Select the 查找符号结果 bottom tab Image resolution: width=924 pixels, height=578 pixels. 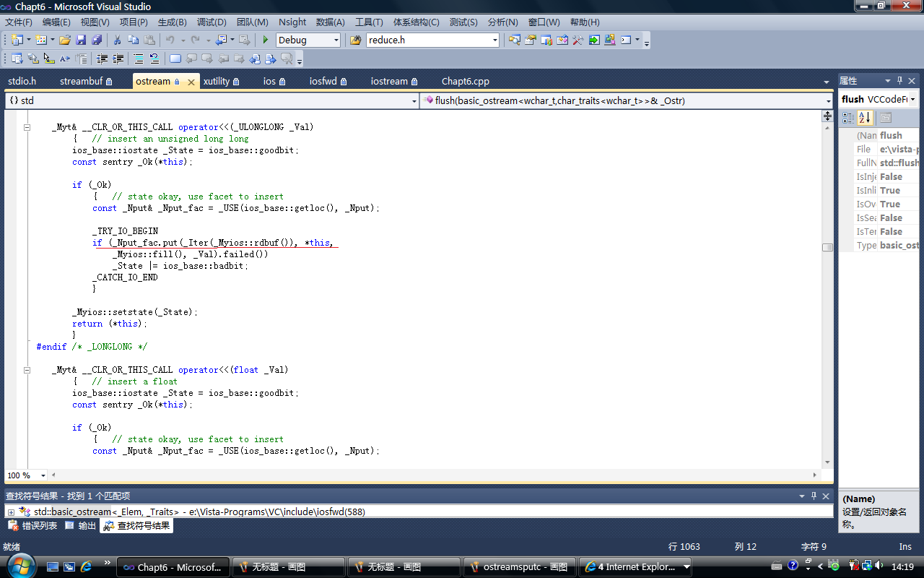tap(137, 526)
